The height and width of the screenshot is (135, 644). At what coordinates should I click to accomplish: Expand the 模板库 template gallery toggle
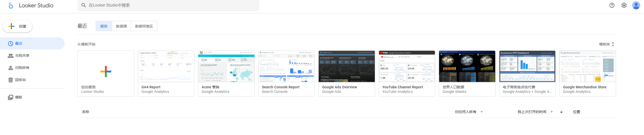[x=607, y=44]
